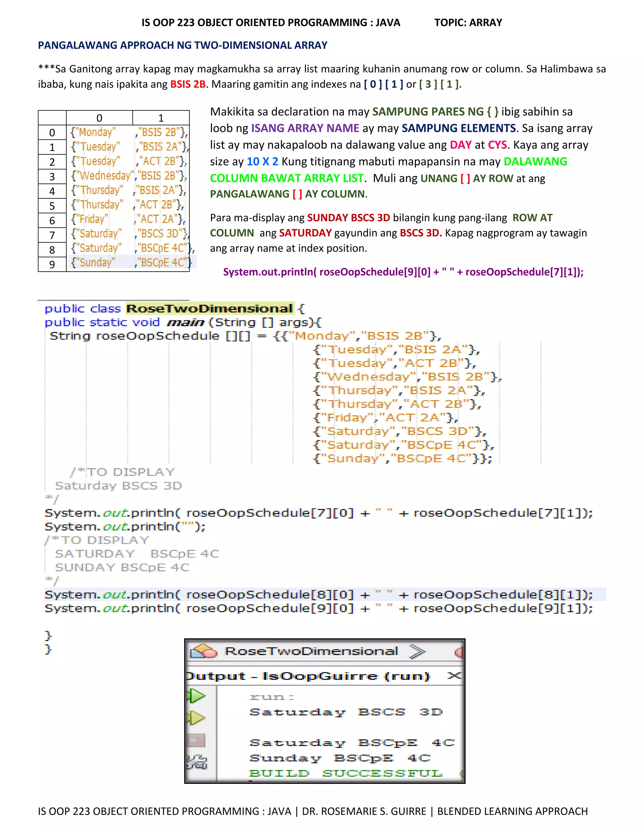Click the {"Sunday","BSCpE 4C"}}; code line
Screen dimensions: 644x833
point(402,458)
